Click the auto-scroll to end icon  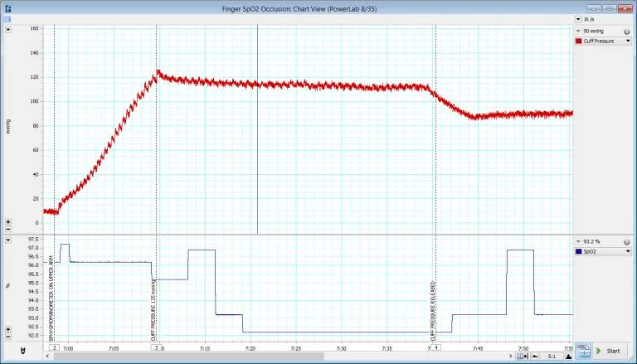pos(522,356)
